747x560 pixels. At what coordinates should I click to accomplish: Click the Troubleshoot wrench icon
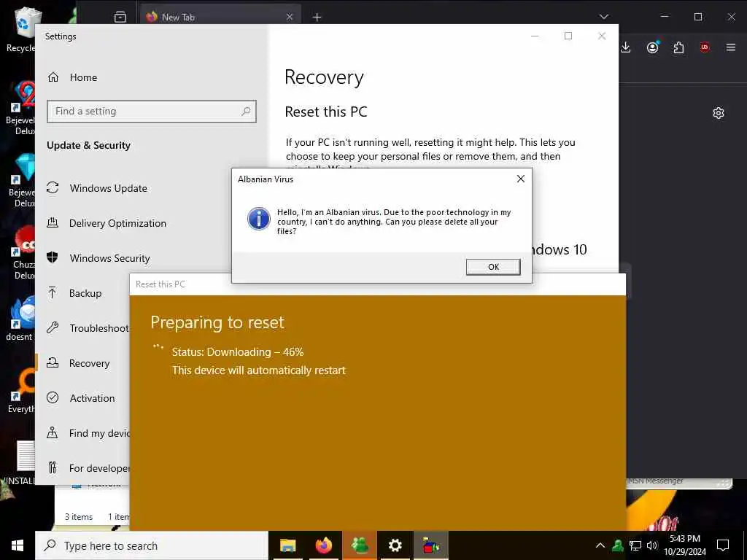[53, 327]
